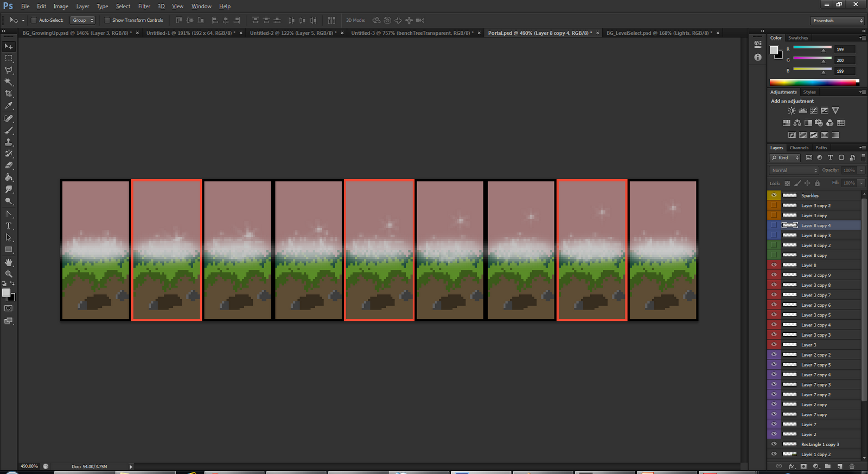
Task: Hide the Sparkles layer
Action: click(774, 195)
